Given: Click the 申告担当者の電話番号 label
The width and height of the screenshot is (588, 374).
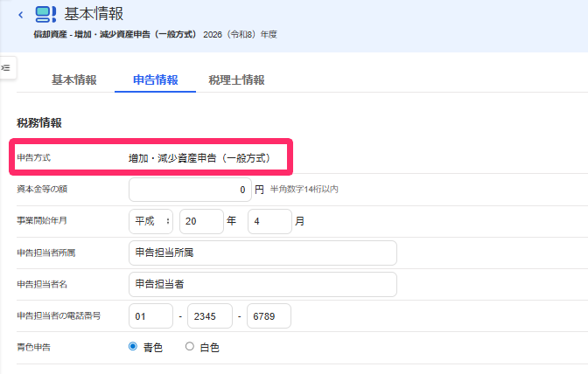Looking at the screenshot, I should pyautogui.click(x=59, y=316).
